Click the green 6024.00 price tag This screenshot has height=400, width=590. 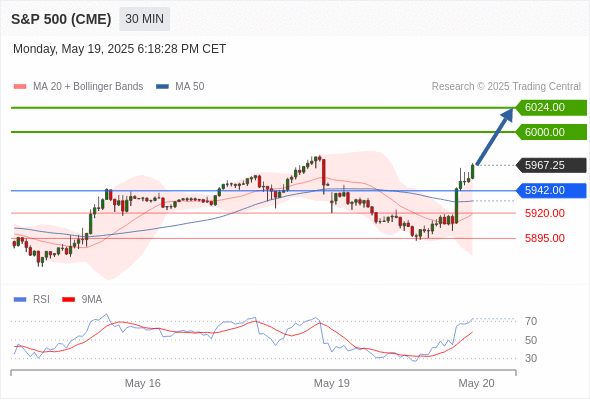[551, 108]
